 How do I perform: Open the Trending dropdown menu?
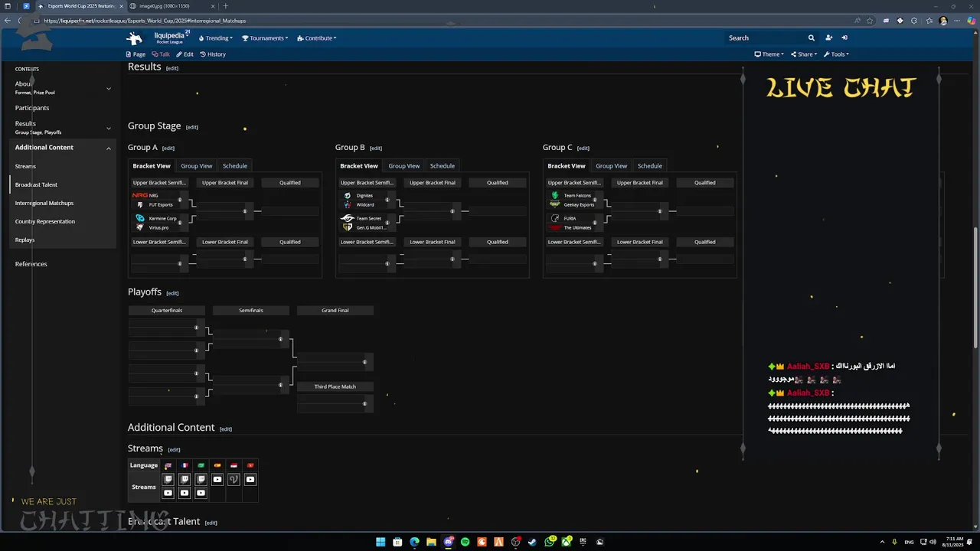[216, 37]
